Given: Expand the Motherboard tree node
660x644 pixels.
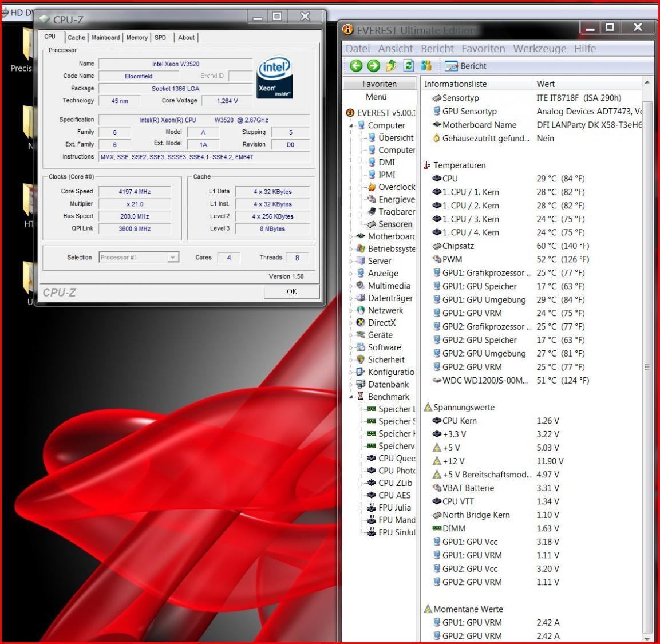Looking at the screenshot, I should pyautogui.click(x=351, y=236).
